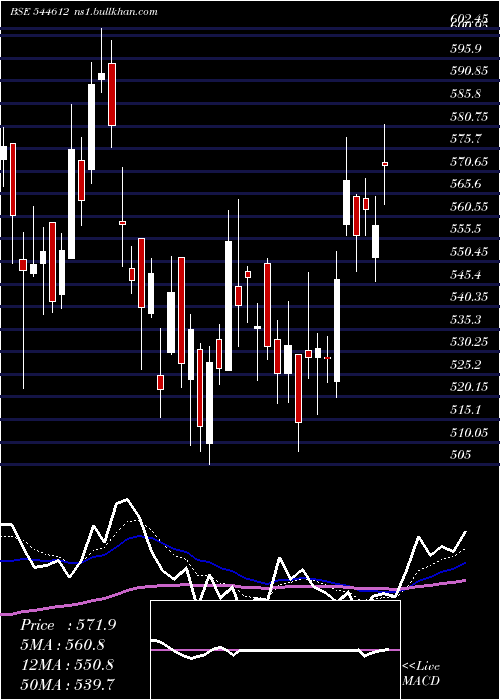Click the 510.05 price axis label
The height and width of the screenshot is (700, 500).
(469, 432)
